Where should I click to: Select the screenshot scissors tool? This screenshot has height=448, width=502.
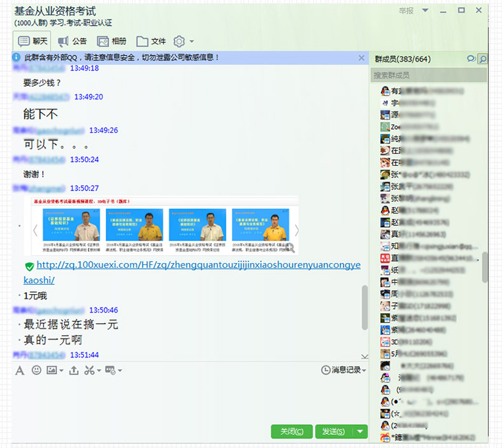coord(89,370)
